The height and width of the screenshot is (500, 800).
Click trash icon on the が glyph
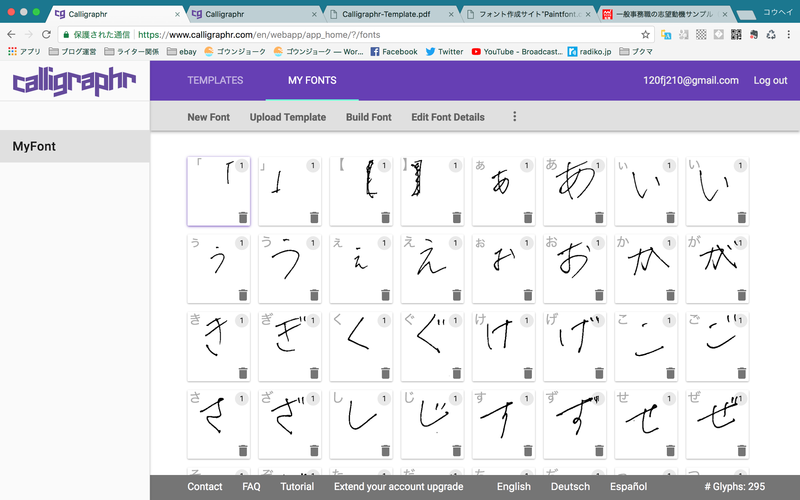pos(740,295)
